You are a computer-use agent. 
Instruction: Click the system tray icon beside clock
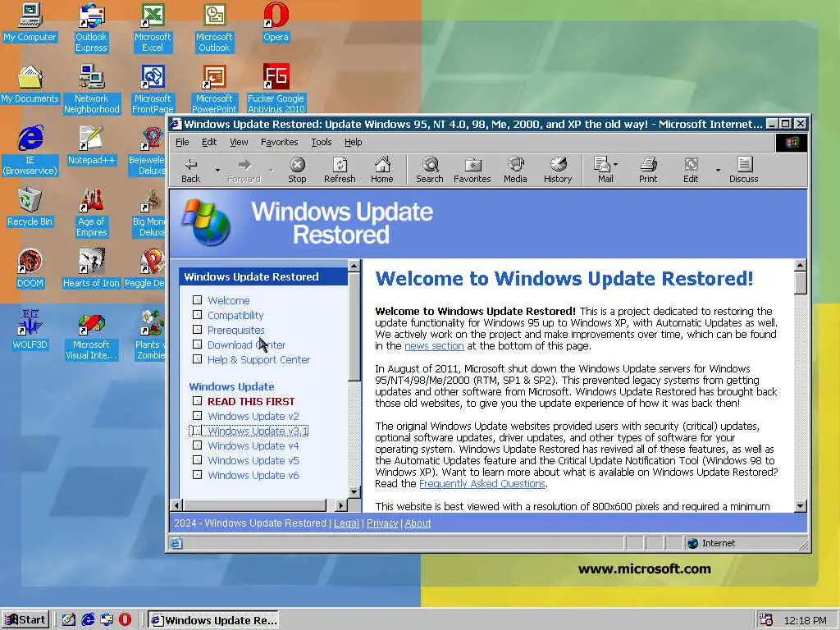point(765,620)
